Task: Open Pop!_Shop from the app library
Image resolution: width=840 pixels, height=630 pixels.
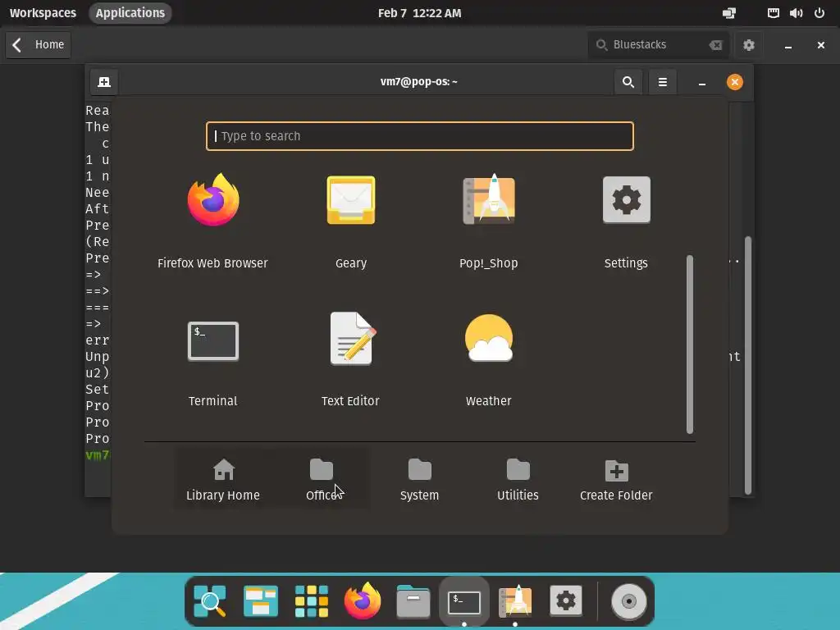Action: [489, 221]
